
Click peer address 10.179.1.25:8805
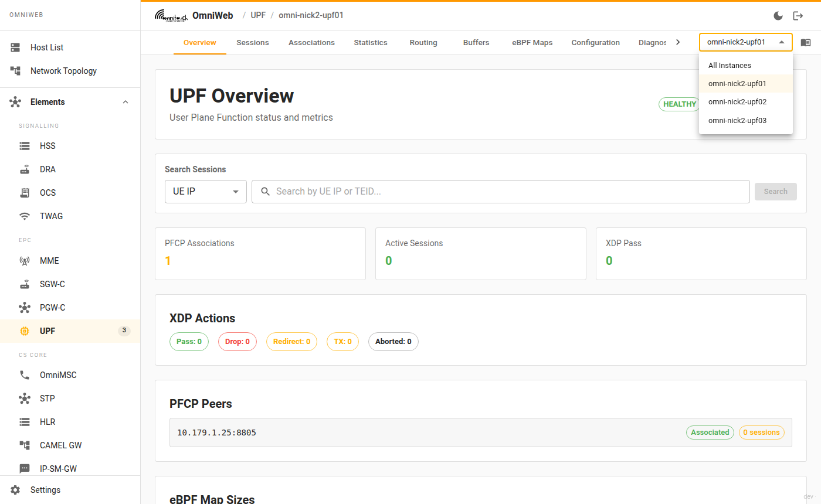216,433
